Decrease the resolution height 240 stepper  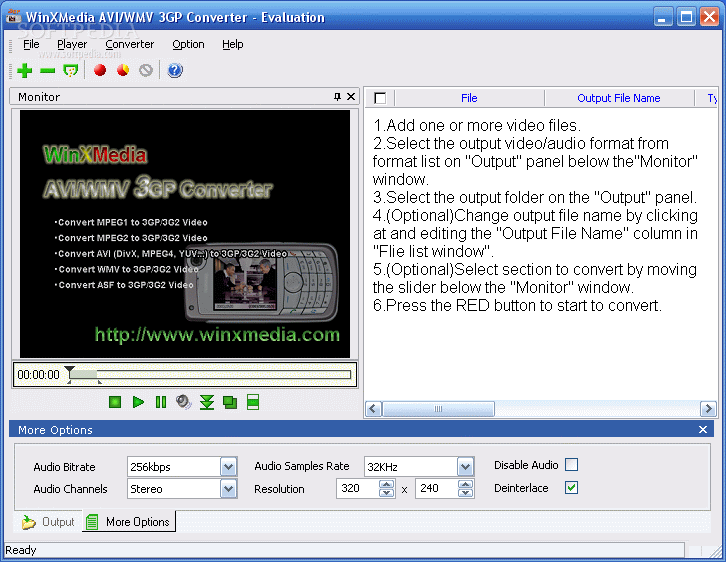(466, 493)
